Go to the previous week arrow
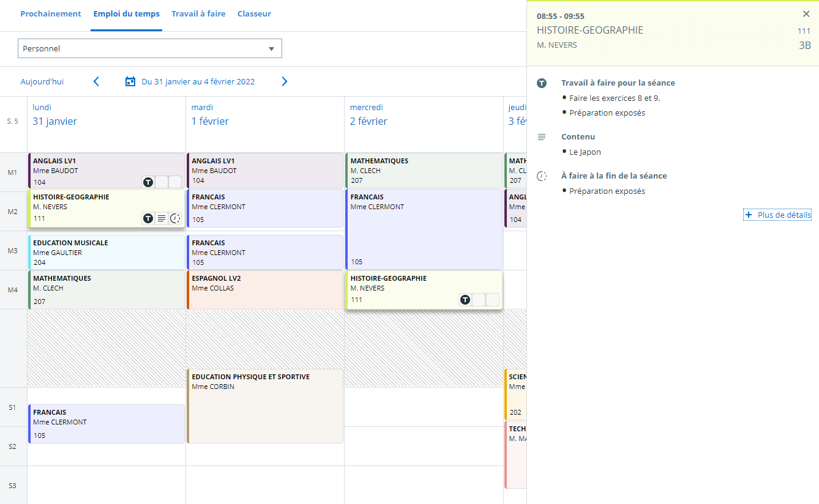 pos(96,81)
